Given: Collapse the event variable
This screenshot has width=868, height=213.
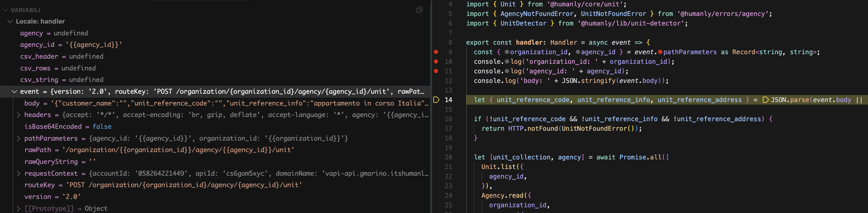Looking at the screenshot, I should pos(14,92).
